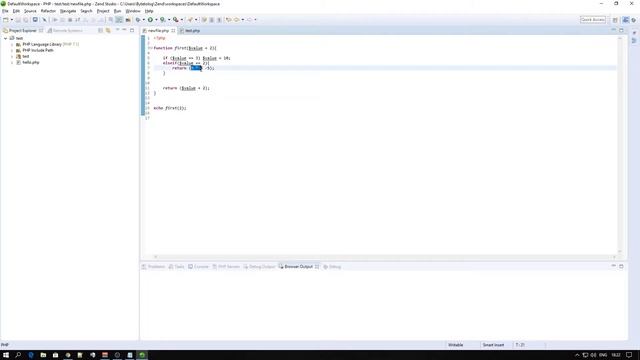Image resolution: width=640 pixels, height=360 pixels.
Task: Click the Save (floppy disk) toolbar icon
Action: (x=18, y=20)
